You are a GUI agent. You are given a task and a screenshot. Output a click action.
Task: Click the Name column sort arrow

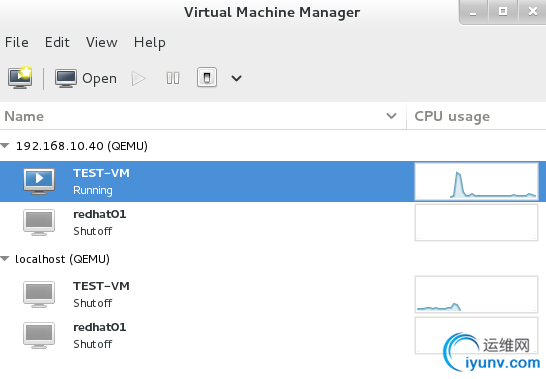click(391, 116)
